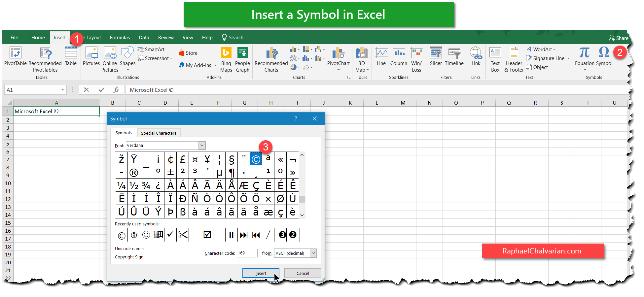644x297 pixels.
Task: Choose the checkmark recently used symbol
Action: [x=170, y=235]
